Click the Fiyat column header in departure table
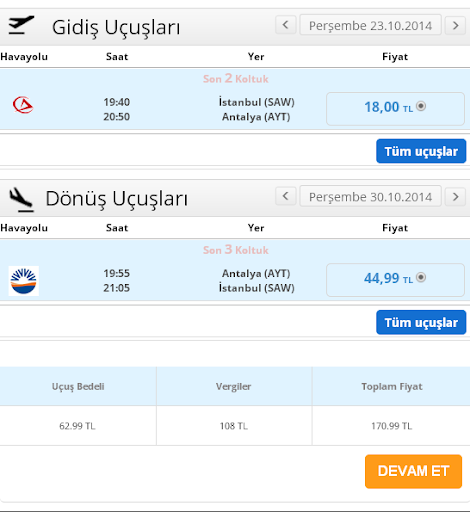 coord(395,57)
